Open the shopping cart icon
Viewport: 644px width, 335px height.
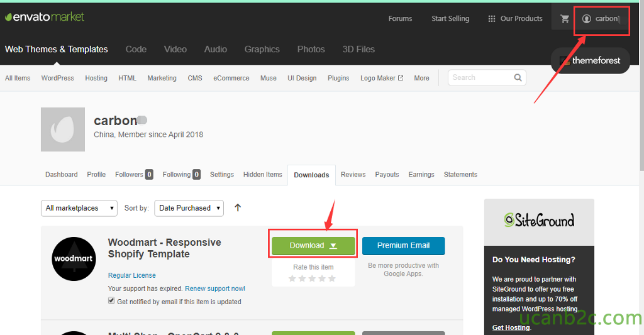pyautogui.click(x=565, y=18)
